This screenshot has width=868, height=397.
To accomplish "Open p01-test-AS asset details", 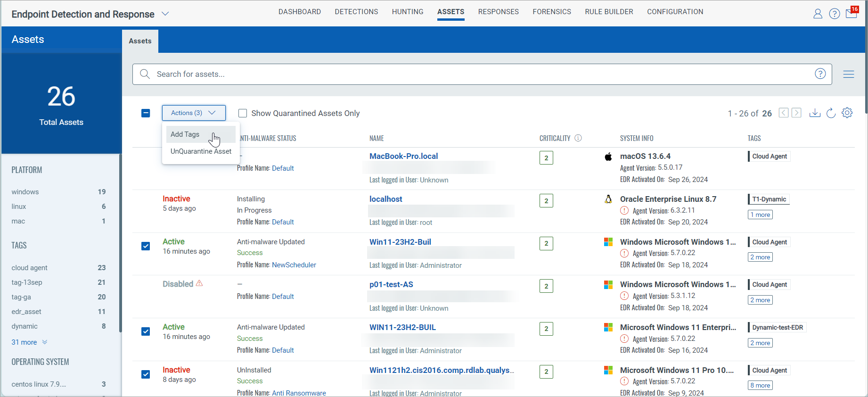I will pos(391,284).
